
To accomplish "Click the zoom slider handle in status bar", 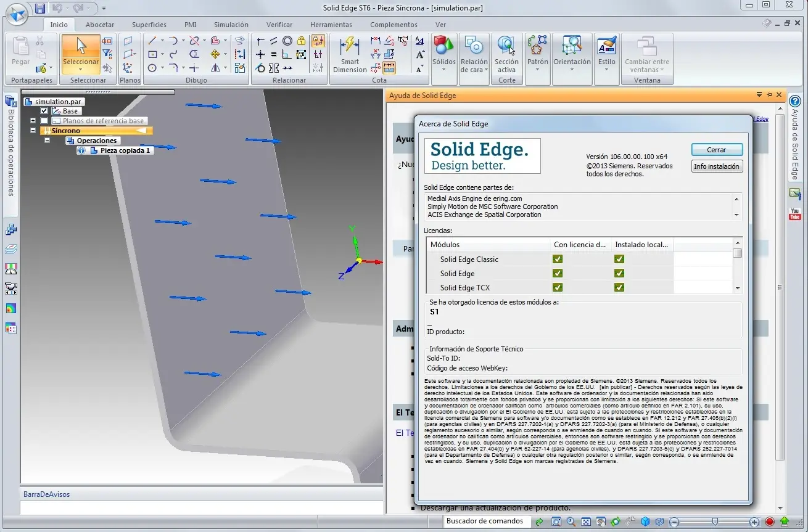I will pyautogui.click(x=715, y=522).
